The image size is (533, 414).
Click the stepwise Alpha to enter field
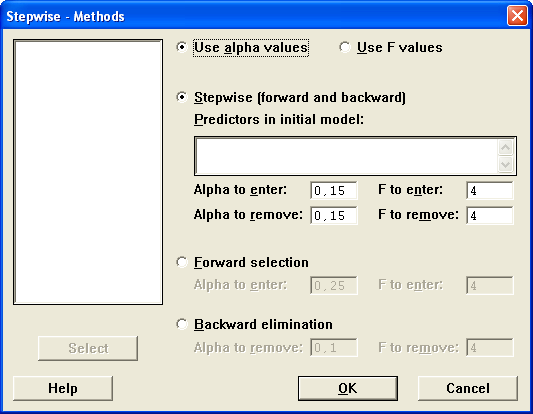(334, 190)
